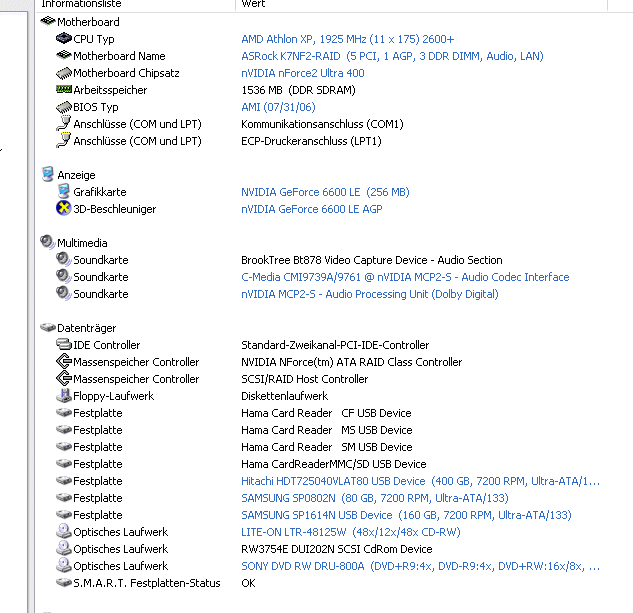Click the 3D-Beschleuniger DirectX icon
This screenshot has width=633, height=613.
(x=64, y=208)
